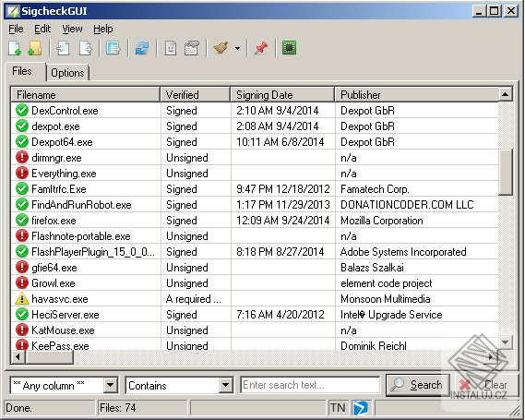Click the green check icon for DexControl.exe
The height and width of the screenshot is (420, 525).
(x=22, y=110)
